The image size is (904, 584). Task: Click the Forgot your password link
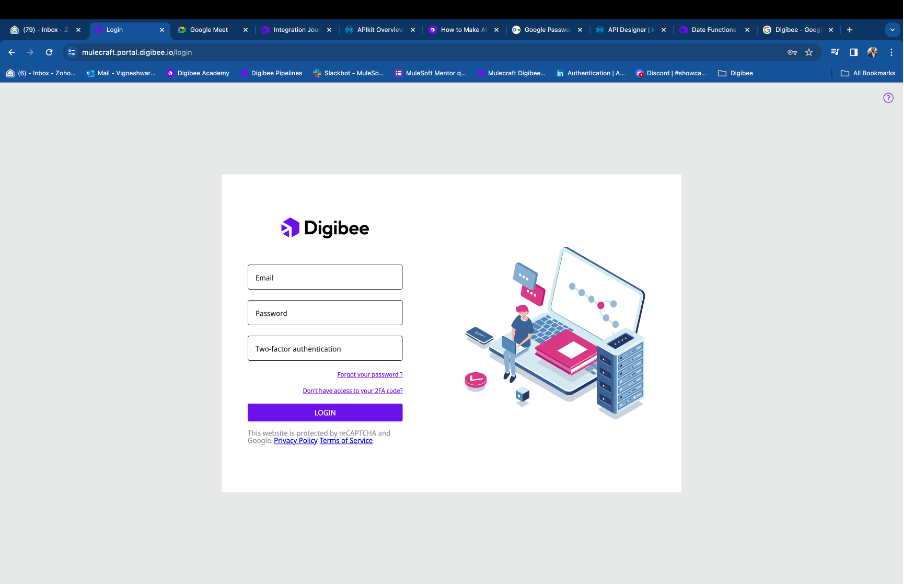pyautogui.click(x=369, y=374)
